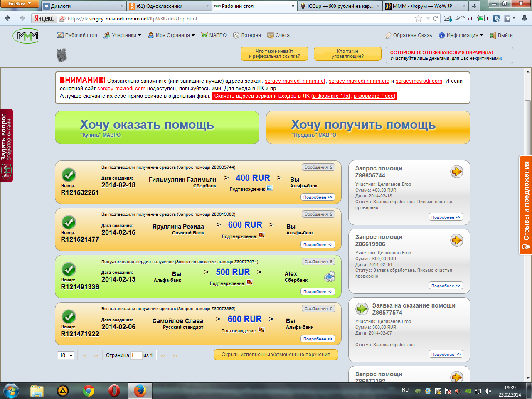
Task: Click Хочу оказать помощь green button
Action: pos(157,127)
